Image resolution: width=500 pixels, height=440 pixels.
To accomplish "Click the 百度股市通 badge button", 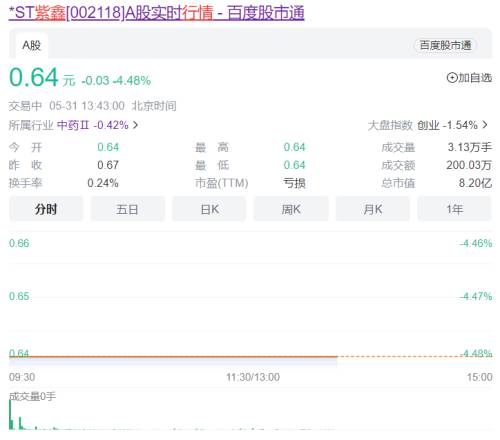I will pos(446,45).
